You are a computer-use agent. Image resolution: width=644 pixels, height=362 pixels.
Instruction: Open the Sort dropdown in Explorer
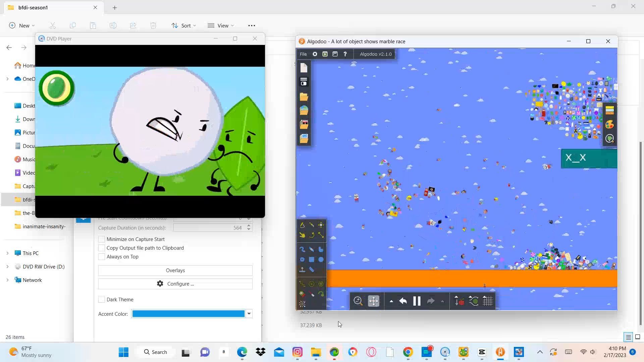[x=184, y=25]
